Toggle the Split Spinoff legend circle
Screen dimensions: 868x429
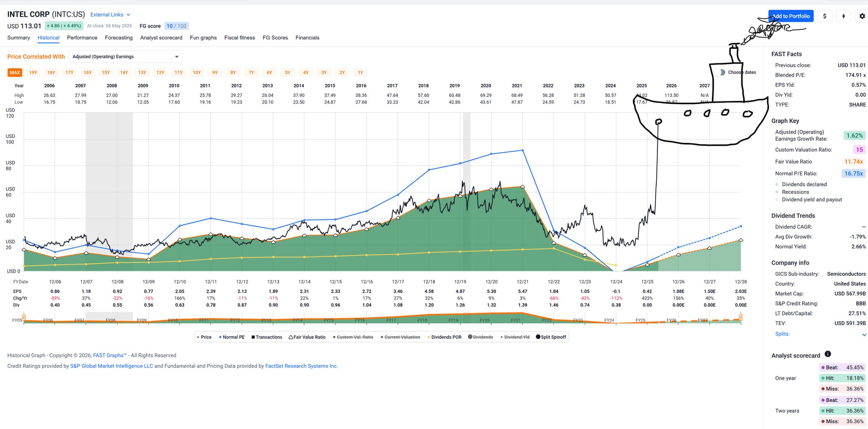(538, 337)
